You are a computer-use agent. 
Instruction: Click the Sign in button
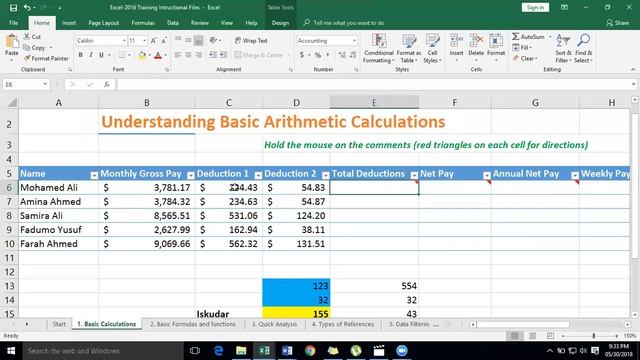pyautogui.click(x=535, y=7)
